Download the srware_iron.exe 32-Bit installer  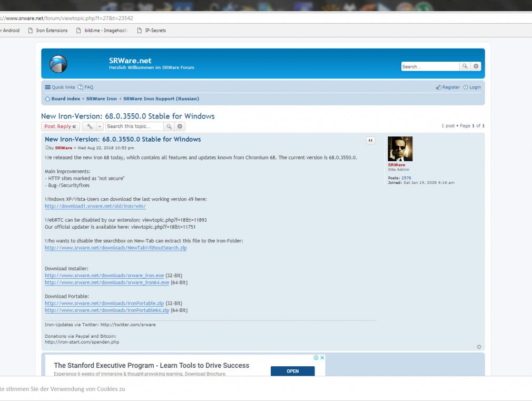point(104,276)
